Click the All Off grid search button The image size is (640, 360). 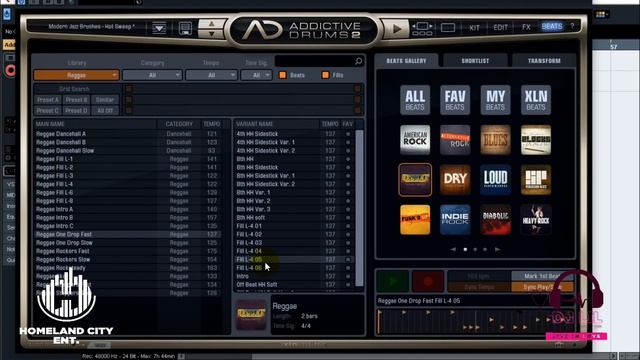click(x=105, y=111)
